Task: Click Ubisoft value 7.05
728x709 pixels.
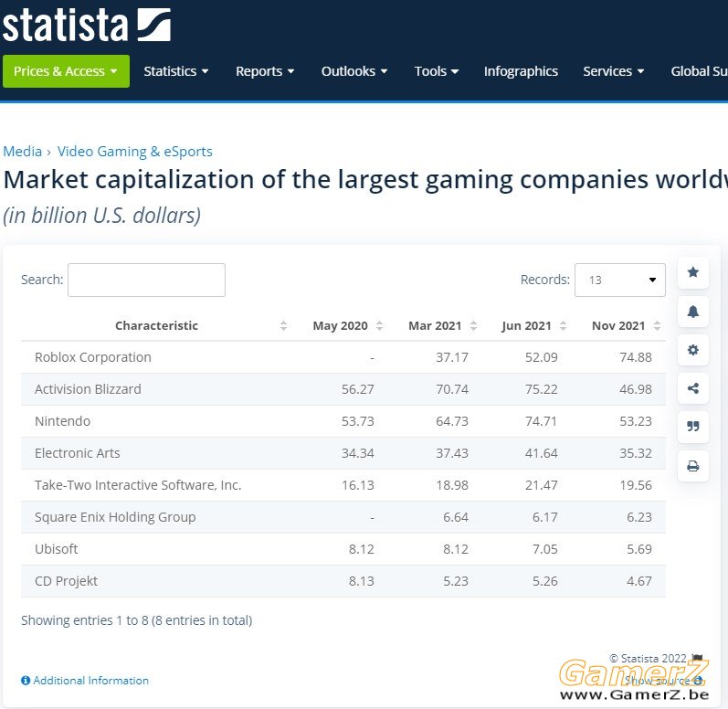Action: pyautogui.click(x=545, y=549)
